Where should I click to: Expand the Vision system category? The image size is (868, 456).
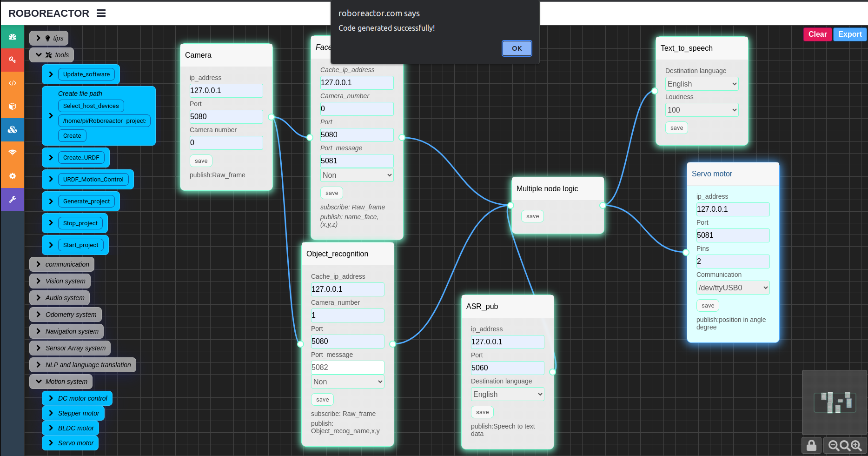[60, 281]
